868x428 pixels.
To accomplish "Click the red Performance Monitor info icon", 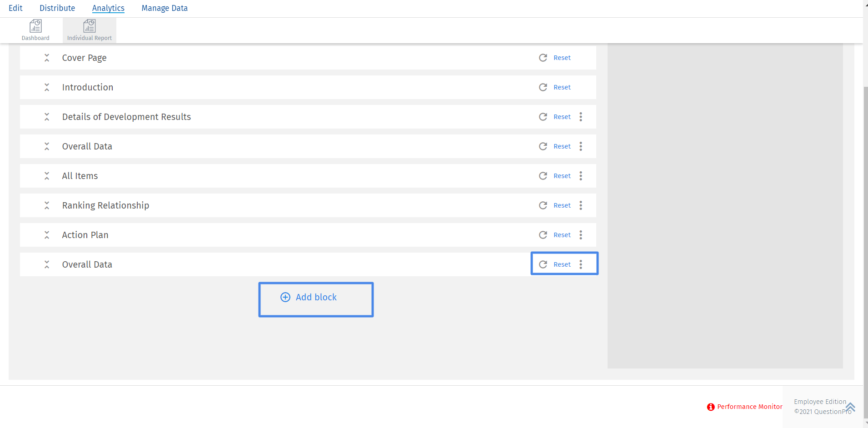I will 710,407.
